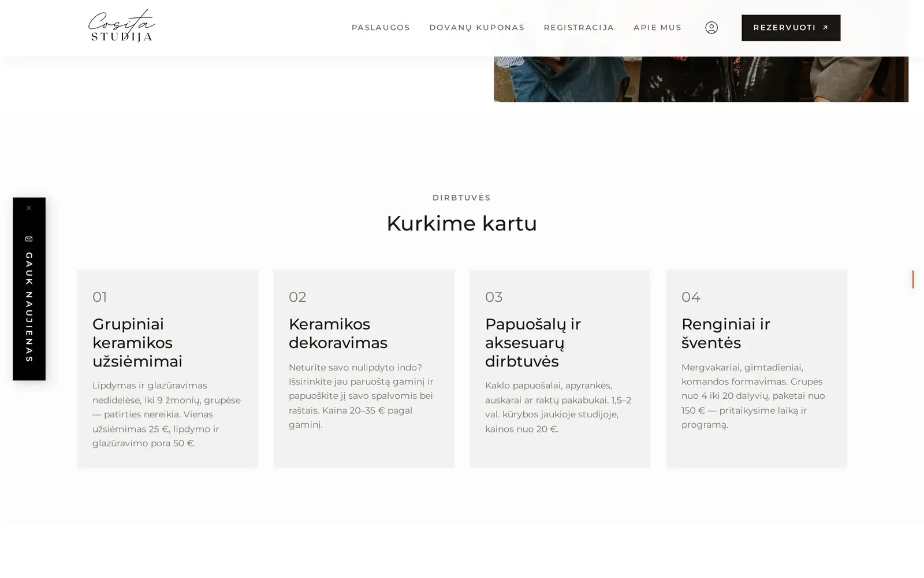
Task: Click the 01 card number
Action: [x=99, y=297]
